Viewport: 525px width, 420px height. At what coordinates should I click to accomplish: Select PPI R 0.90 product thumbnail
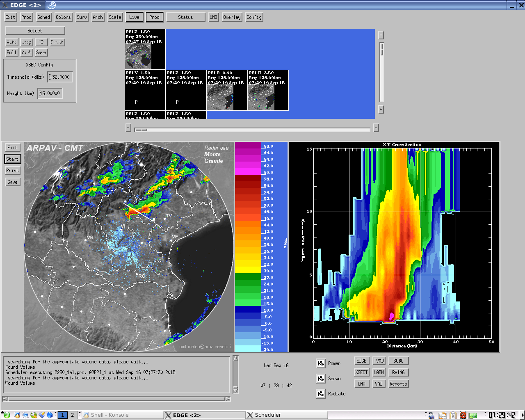[227, 90]
